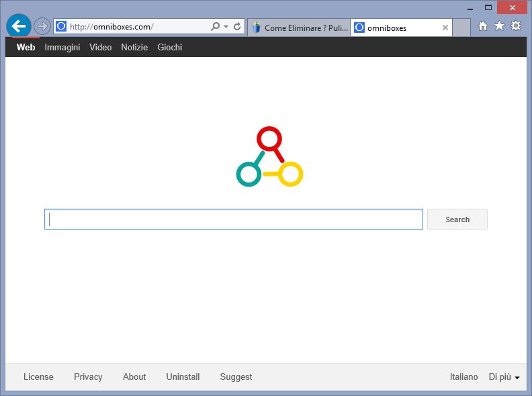Maximize the browser window

(x=488, y=7)
